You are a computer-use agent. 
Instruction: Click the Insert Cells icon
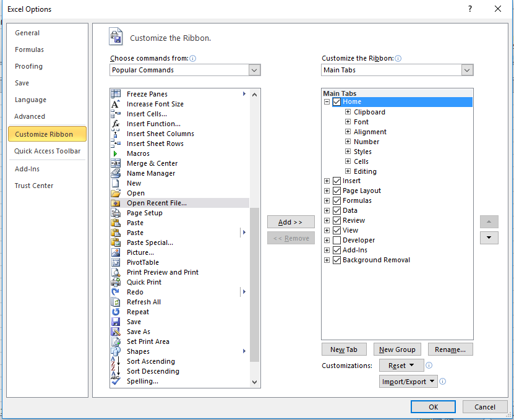pyautogui.click(x=116, y=114)
